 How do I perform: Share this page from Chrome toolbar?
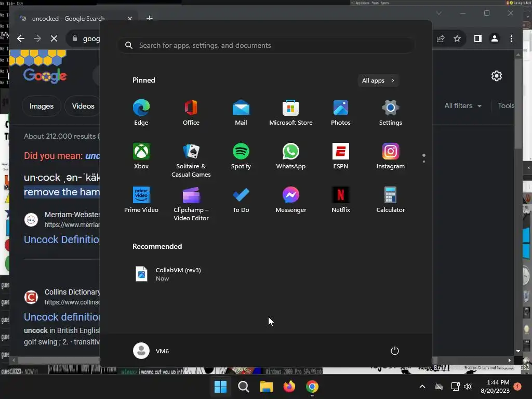[x=441, y=38]
